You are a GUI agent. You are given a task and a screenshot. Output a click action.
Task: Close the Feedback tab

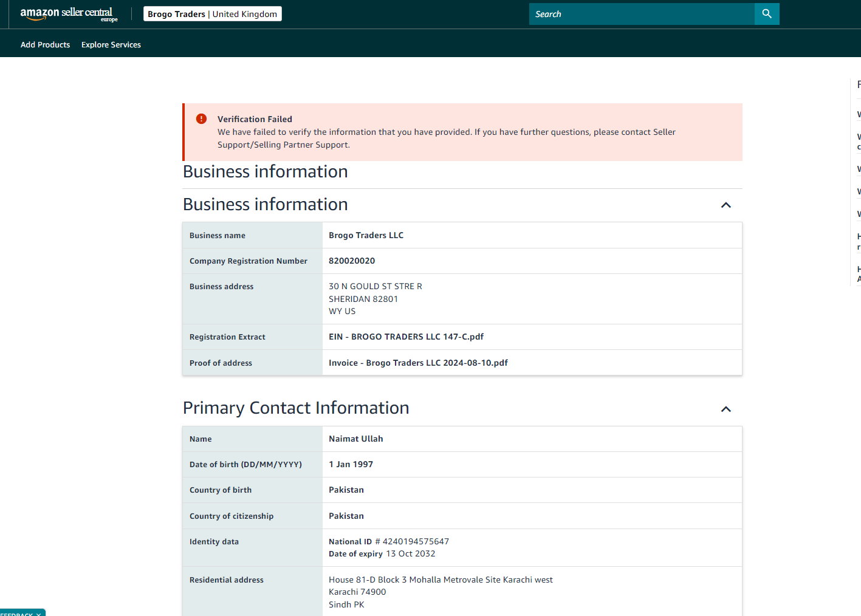(x=38, y=614)
